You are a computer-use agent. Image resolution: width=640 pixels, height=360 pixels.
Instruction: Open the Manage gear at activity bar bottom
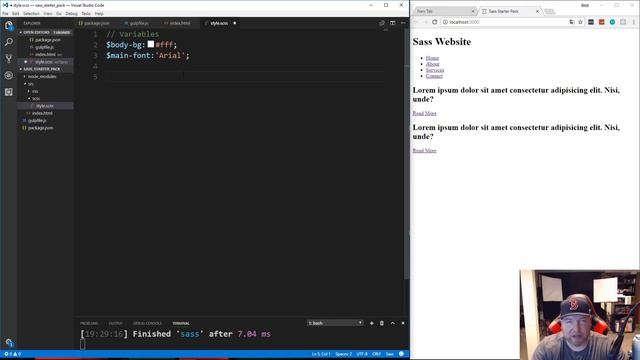(x=9, y=342)
